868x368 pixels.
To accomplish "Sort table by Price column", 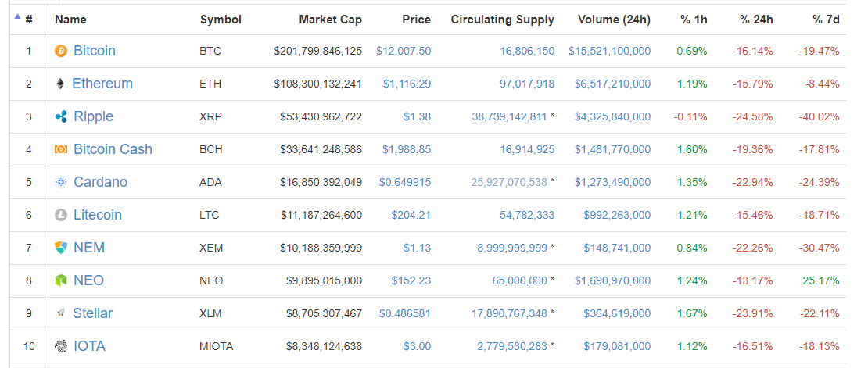I will [x=416, y=20].
